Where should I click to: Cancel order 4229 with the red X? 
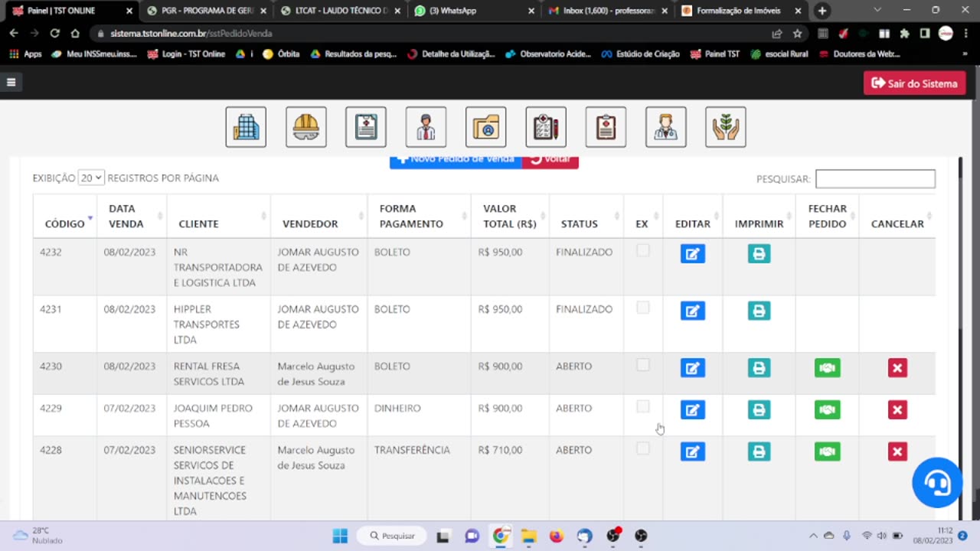(x=897, y=410)
